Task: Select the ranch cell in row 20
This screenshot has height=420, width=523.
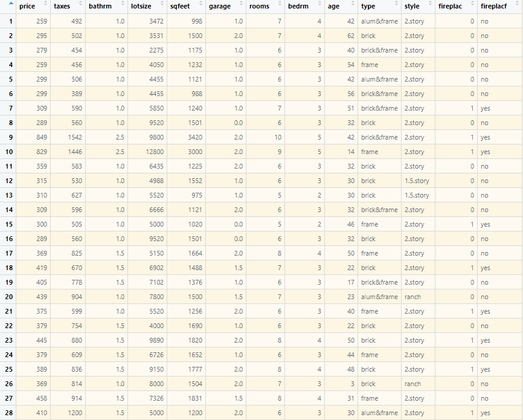Action: click(413, 297)
